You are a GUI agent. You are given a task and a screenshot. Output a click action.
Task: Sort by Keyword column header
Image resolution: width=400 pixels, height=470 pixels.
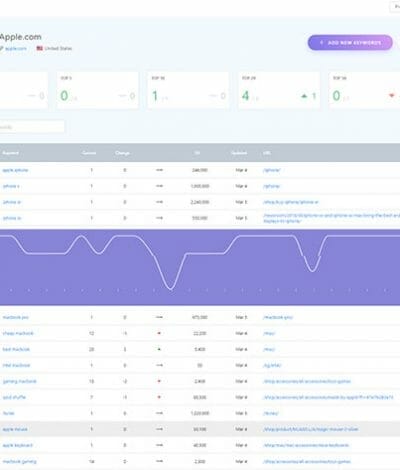coord(10,153)
